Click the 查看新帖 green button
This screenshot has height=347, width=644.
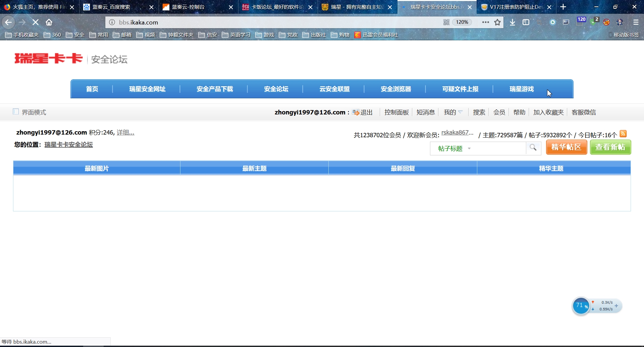610,147
